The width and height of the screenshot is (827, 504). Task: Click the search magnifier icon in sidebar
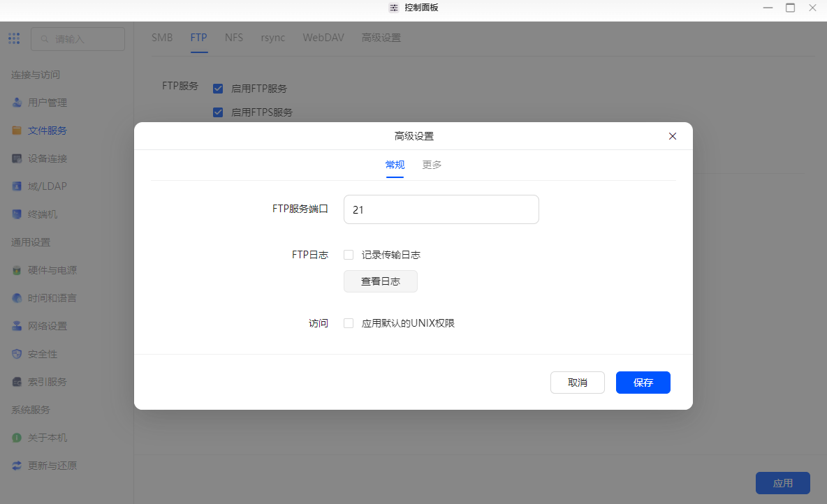tap(45, 39)
